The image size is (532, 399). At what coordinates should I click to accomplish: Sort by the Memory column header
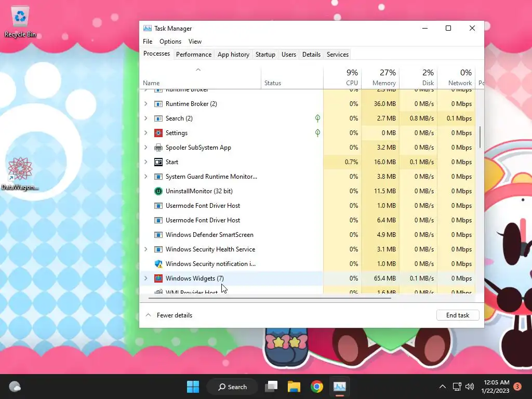coord(380,78)
